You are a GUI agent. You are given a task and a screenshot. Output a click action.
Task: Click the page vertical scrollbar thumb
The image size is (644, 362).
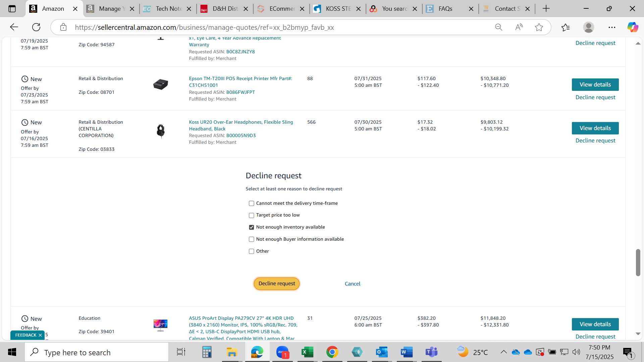click(x=638, y=262)
